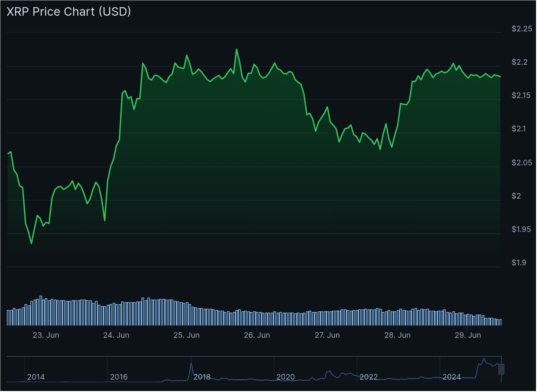The height and width of the screenshot is (392, 537).
Task: Click the '25. Jun' date label
Action: click(187, 335)
